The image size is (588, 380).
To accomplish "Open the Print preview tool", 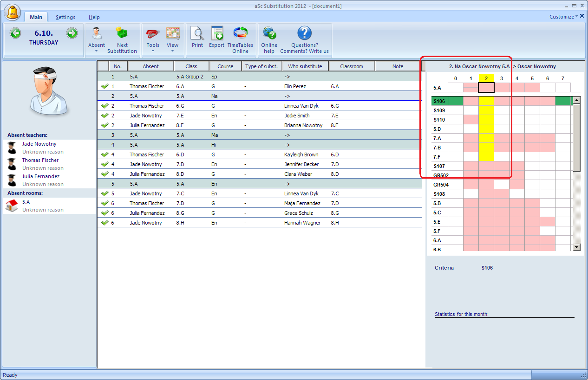I will click(197, 37).
